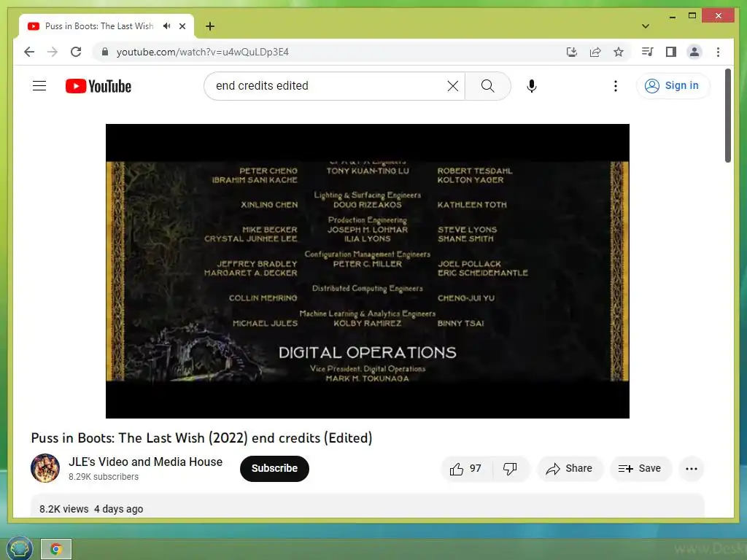Open the media controls icon in toolbar

648,52
